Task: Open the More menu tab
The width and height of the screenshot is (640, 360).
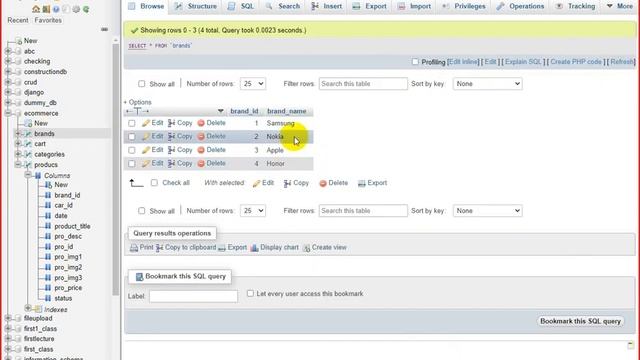Action: point(620,6)
